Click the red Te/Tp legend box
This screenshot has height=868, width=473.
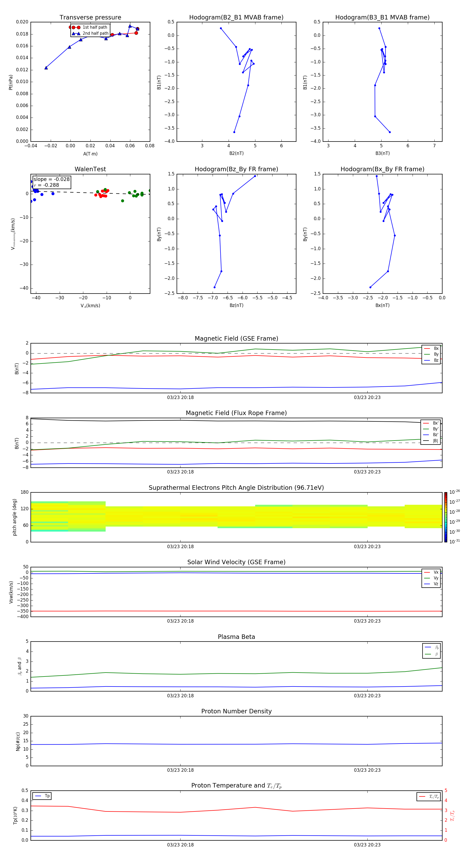pyautogui.click(x=429, y=796)
